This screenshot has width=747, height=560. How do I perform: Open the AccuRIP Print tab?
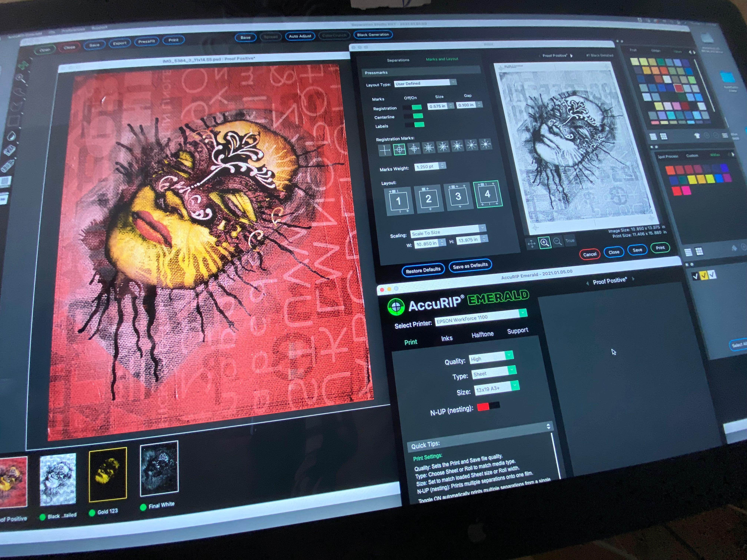pyautogui.click(x=411, y=342)
